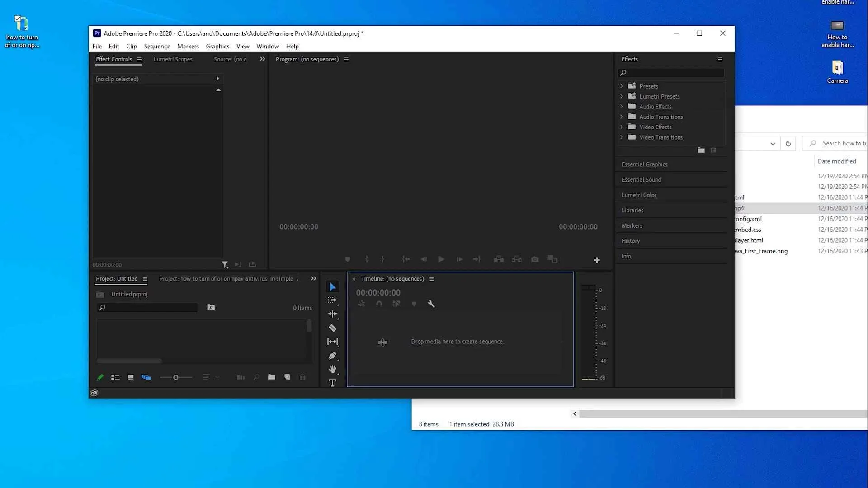Click Add Marker icon in Timeline panel

coord(414,304)
